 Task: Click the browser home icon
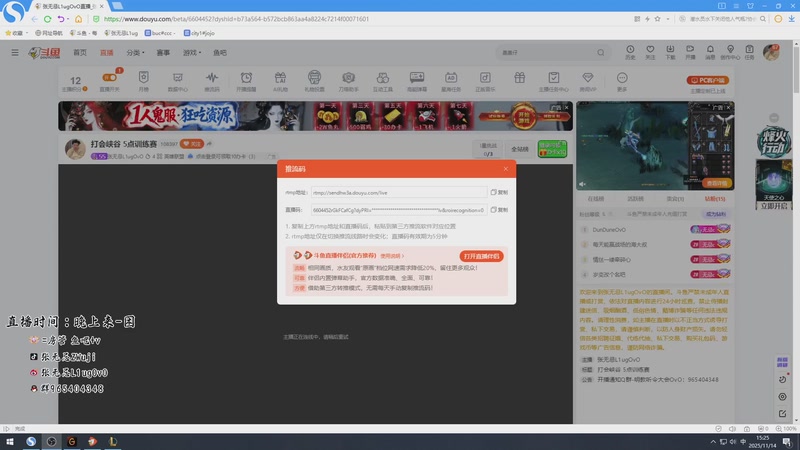coord(78,19)
